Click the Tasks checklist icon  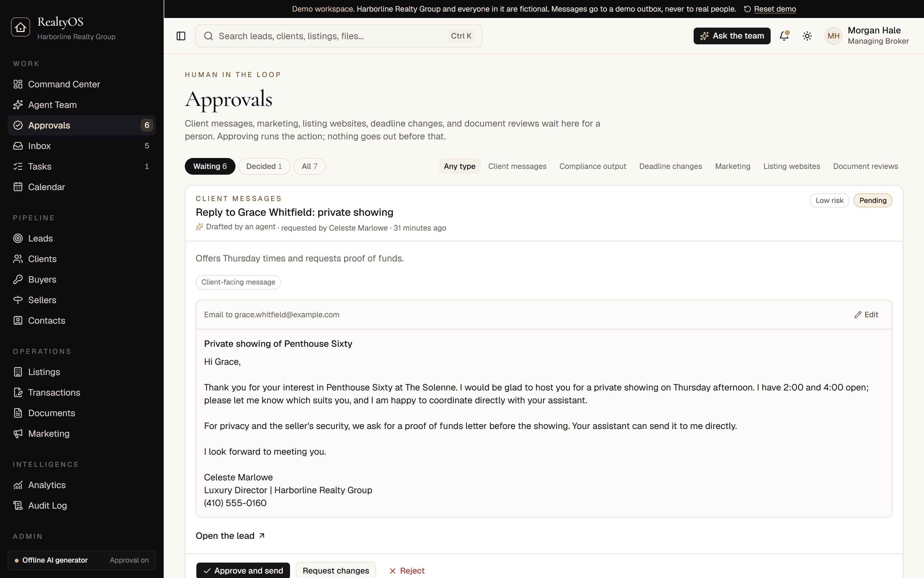[18, 166]
